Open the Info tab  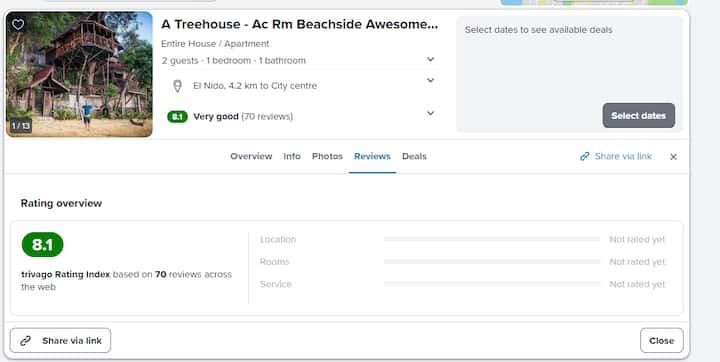tap(292, 156)
